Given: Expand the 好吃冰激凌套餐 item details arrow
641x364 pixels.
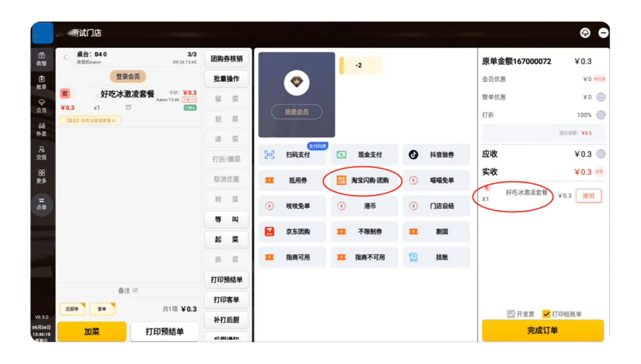Looking at the screenshot, I should tap(129, 108).
